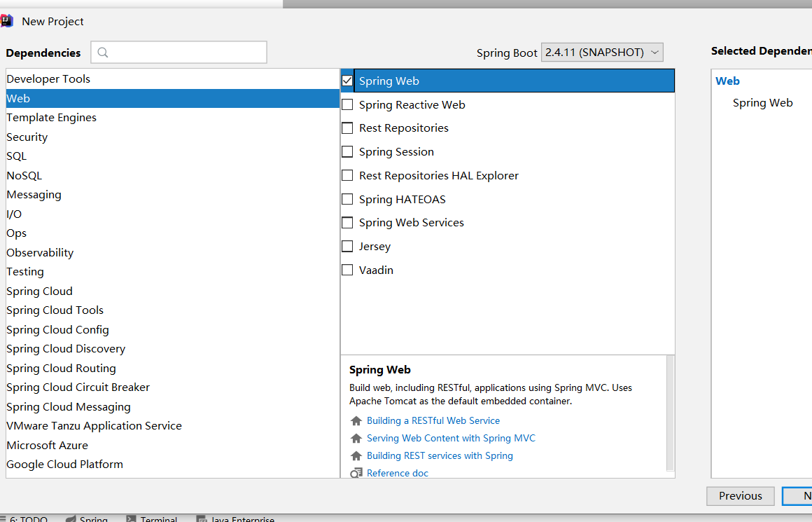Open Serving Web Content with Spring MVC link
The width and height of the screenshot is (812, 522).
[451, 439]
